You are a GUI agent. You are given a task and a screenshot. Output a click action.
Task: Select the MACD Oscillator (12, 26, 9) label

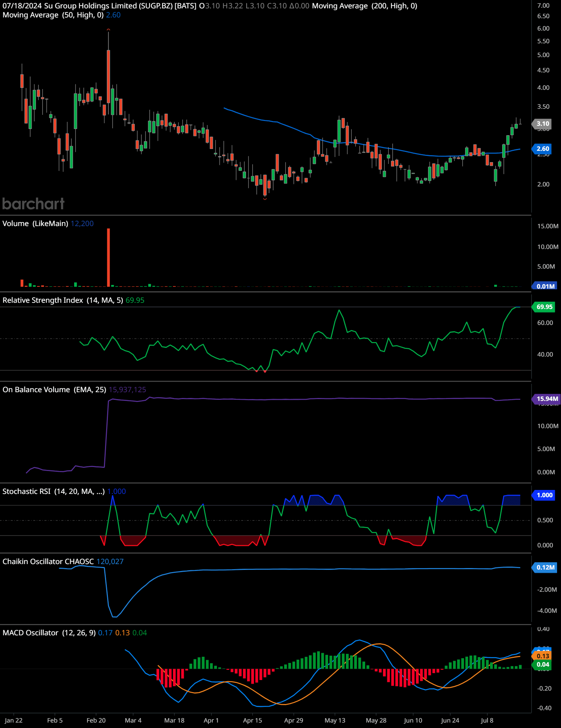pyautogui.click(x=49, y=633)
